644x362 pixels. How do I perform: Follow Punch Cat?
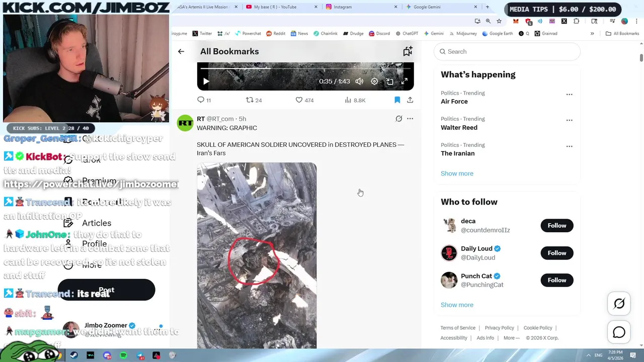tap(557, 280)
